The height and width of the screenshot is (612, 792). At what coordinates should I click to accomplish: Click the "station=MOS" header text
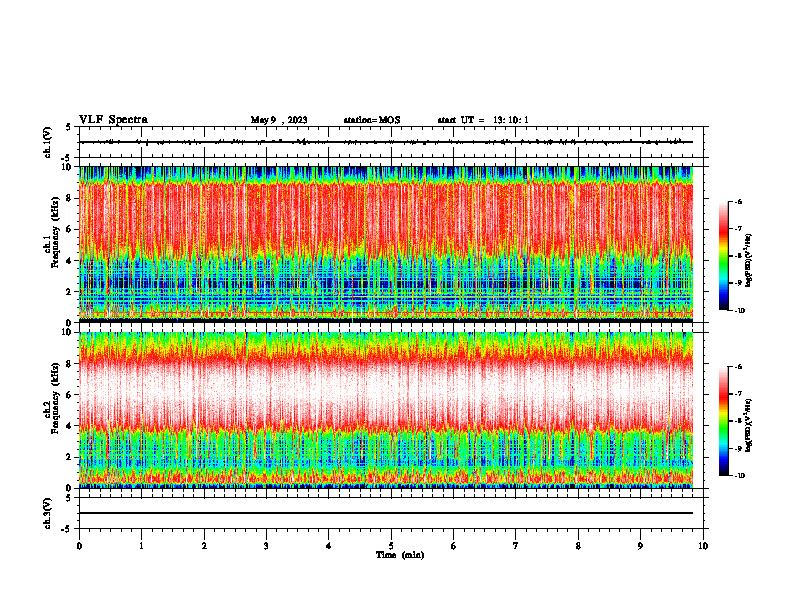[372, 120]
